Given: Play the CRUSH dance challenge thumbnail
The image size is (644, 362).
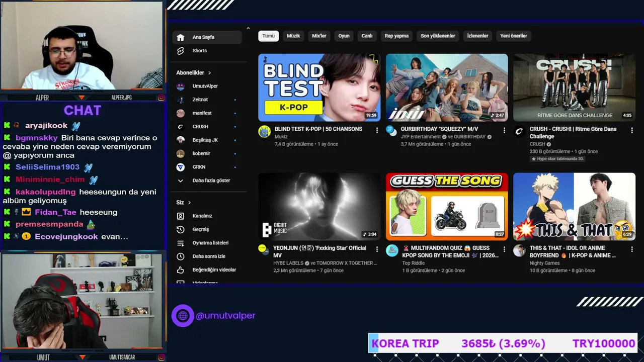Looking at the screenshot, I should pos(574,87).
